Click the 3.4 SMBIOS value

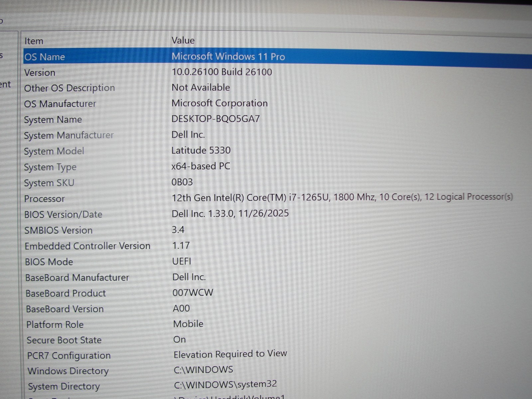(x=178, y=230)
